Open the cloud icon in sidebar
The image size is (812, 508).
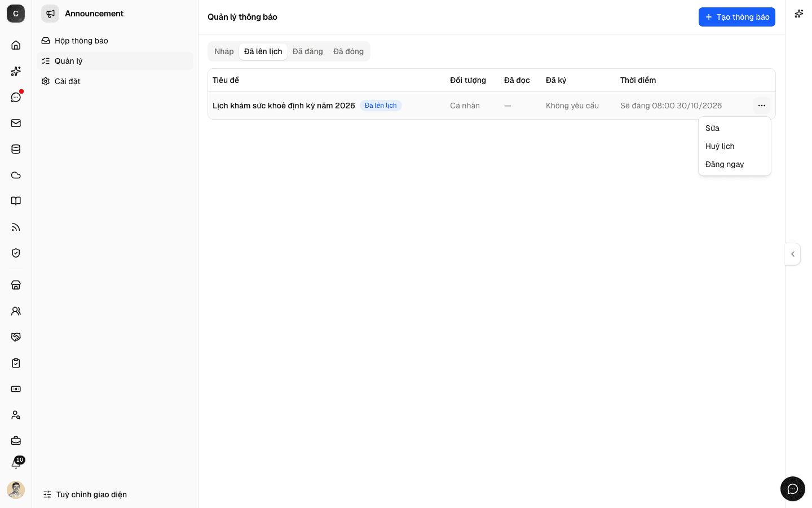pyautogui.click(x=16, y=175)
